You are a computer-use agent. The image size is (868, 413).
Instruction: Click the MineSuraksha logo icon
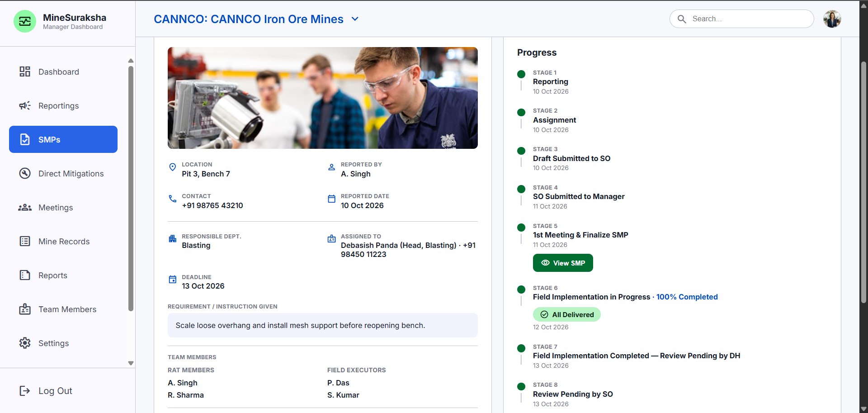25,21
